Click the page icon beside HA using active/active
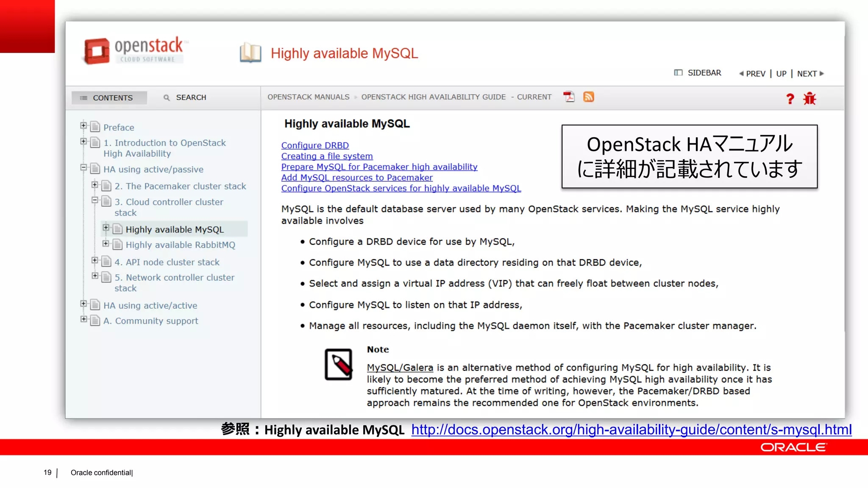Viewport: 868px width, 488px height. (x=95, y=305)
